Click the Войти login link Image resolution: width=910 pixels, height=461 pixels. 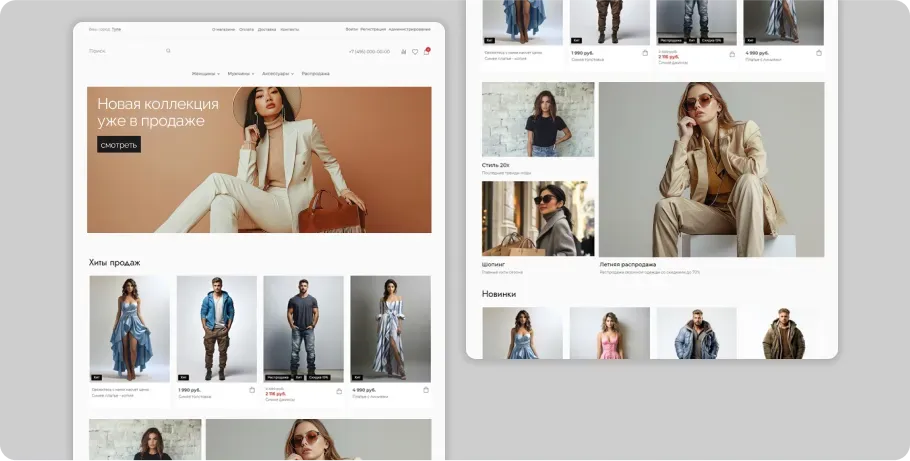352,29
